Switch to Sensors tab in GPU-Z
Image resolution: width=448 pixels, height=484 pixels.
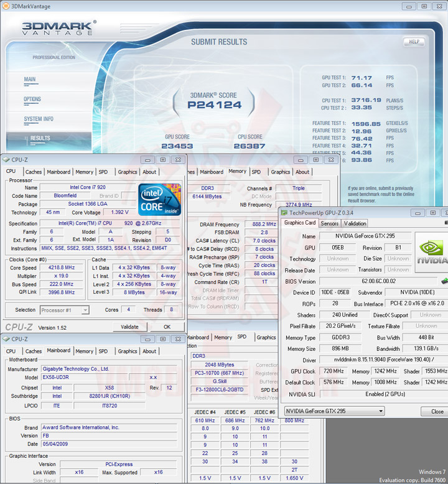point(329,223)
